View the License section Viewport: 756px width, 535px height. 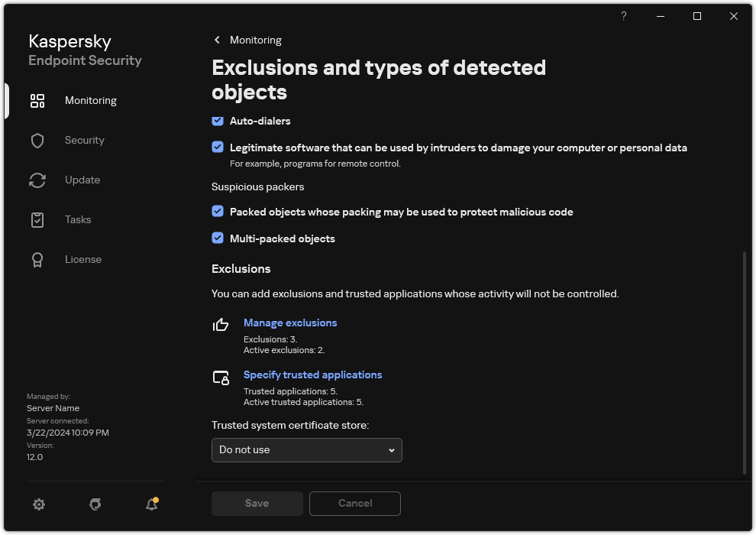click(x=82, y=259)
